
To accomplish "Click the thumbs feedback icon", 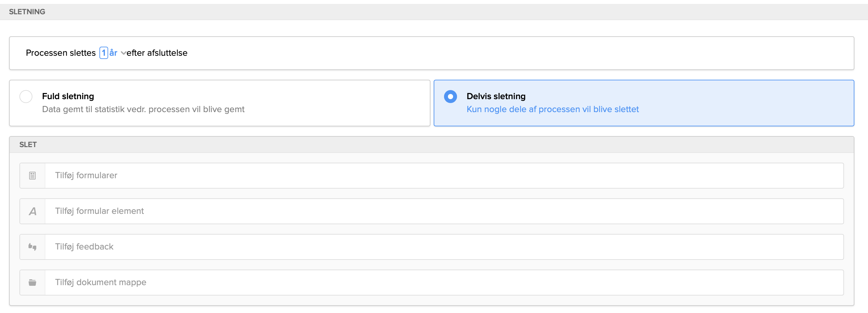I will (x=32, y=247).
